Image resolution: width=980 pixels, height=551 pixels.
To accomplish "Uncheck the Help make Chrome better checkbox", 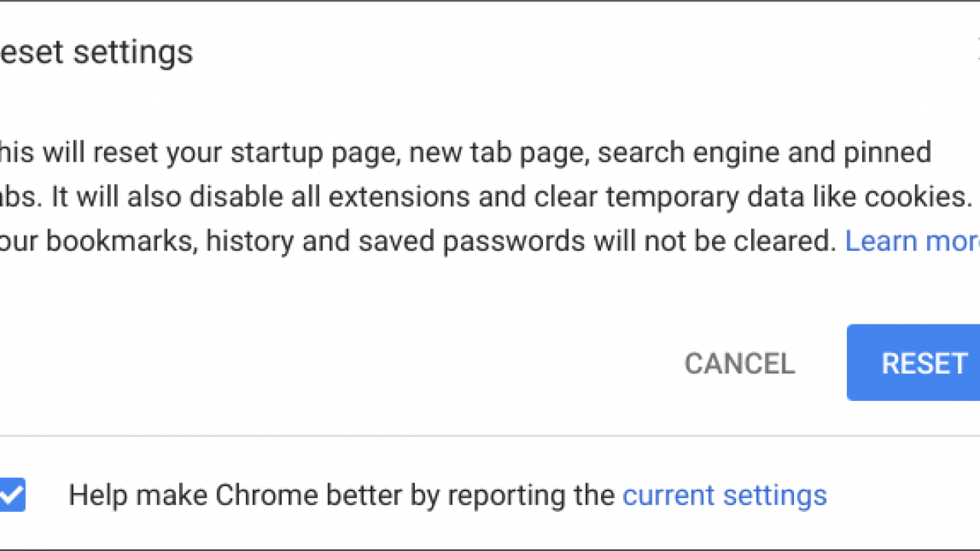I will tap(12, 495).
